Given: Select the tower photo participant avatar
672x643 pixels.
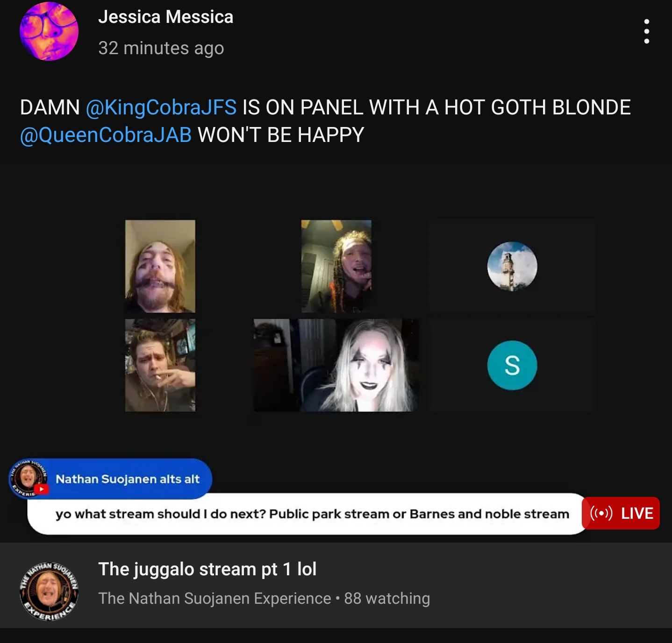Looking at the screenshot, I should [x=512, y=266].
